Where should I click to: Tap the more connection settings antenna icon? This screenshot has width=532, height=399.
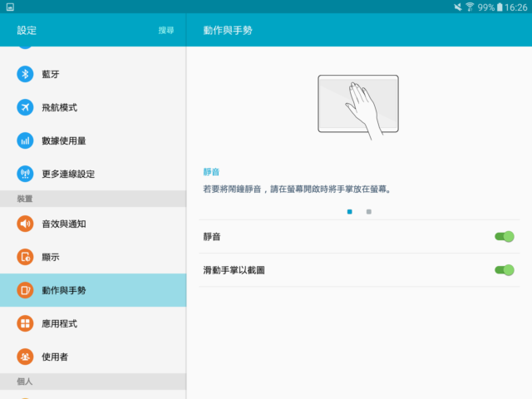point(25,174)
